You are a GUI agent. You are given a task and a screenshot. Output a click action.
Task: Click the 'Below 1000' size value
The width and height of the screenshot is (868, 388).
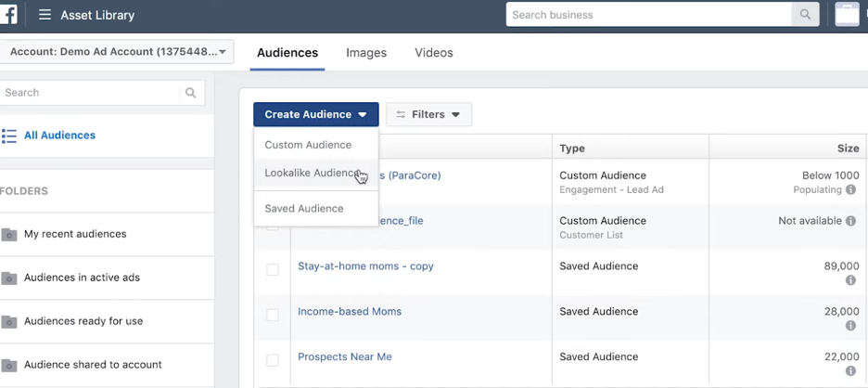point(831,175)
